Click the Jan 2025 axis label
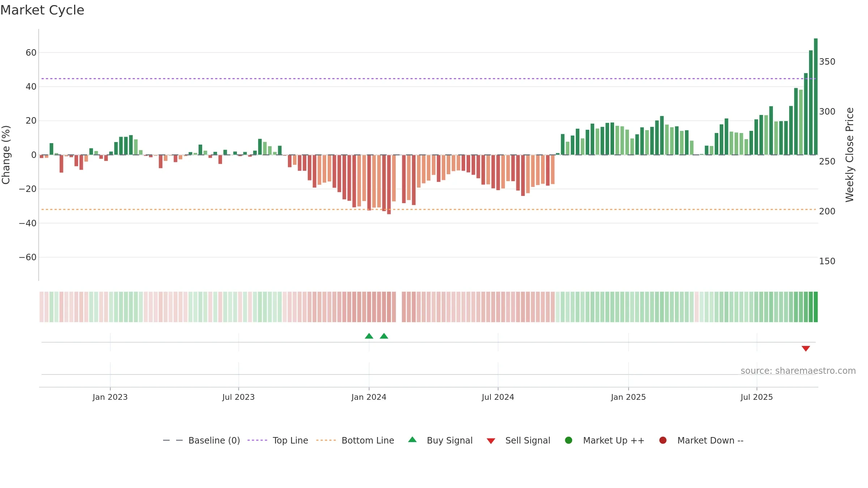 coord(628,397)
